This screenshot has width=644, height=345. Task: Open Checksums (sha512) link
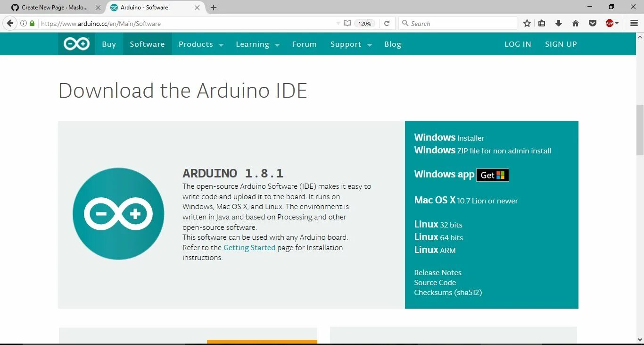(448, 292)
